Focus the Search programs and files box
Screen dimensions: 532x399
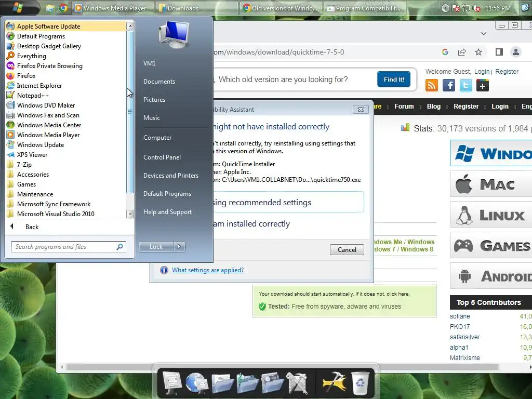coord(68,247)
